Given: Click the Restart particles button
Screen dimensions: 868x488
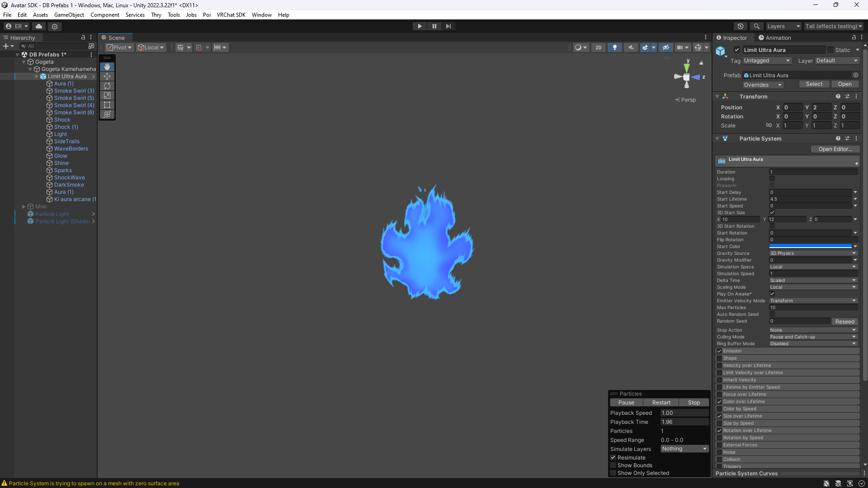Looking at the screenshot, I should (661, 403).
